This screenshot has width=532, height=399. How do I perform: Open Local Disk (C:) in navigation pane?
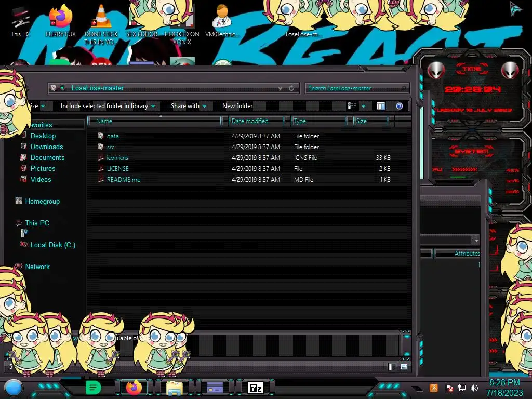point(53,245)
